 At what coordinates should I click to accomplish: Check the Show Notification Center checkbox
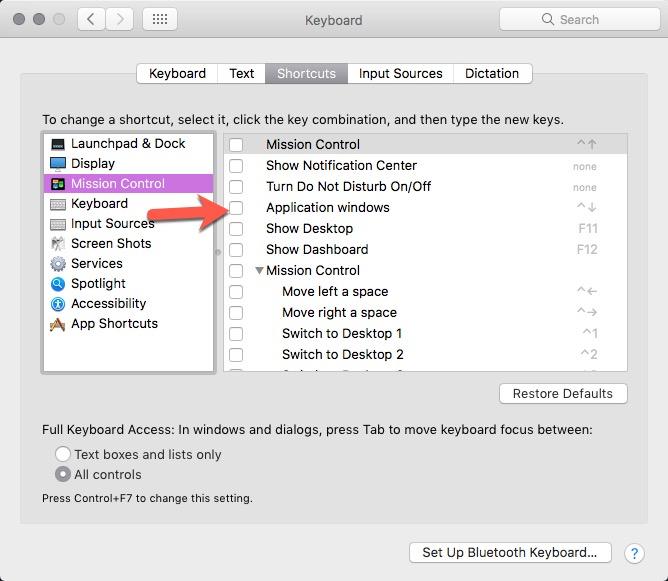click(236, 166)
